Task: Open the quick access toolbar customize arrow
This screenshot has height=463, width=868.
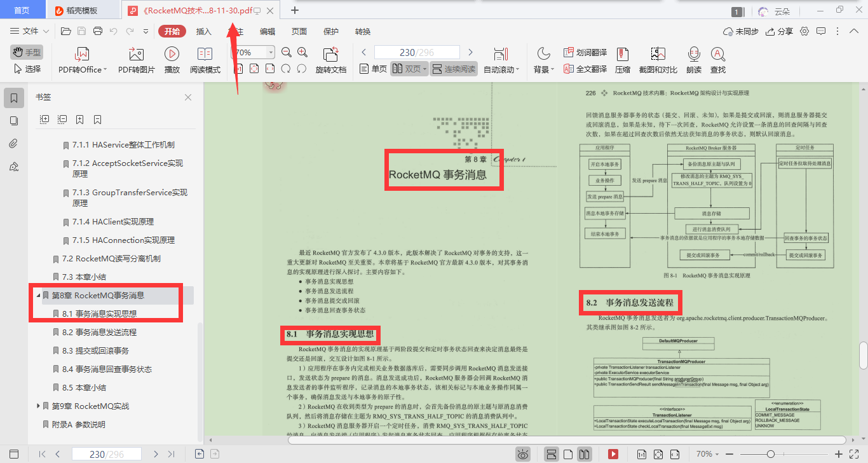Action: (146, 31)
